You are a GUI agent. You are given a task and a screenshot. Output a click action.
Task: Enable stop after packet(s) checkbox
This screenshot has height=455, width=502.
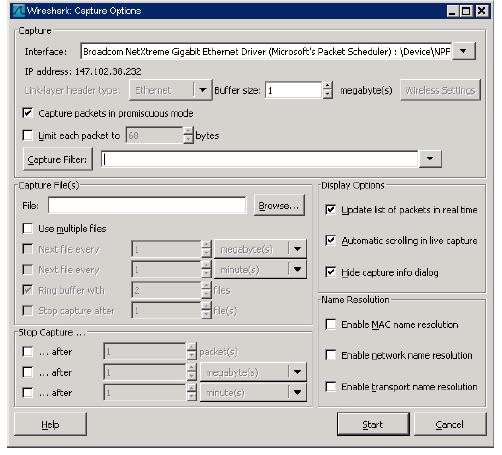28,352
